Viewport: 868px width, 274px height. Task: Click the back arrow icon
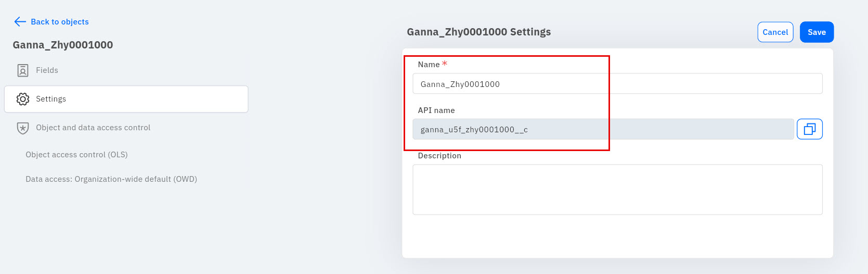20,21
